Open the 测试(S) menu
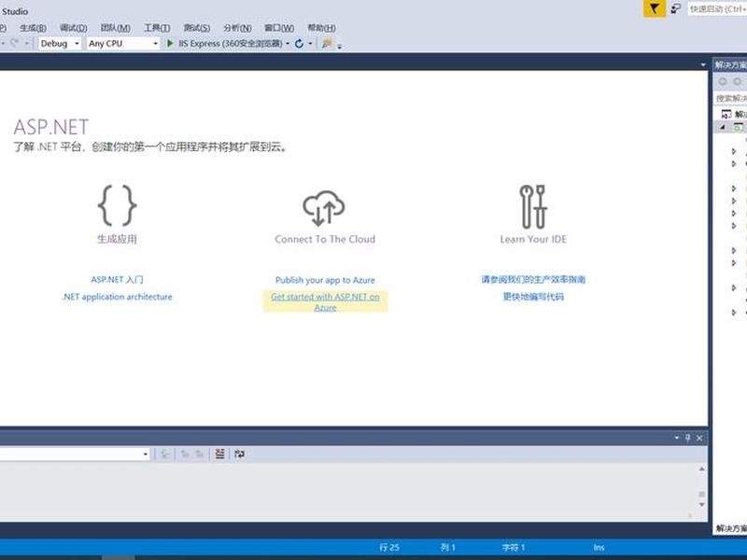 click(197, 28)
